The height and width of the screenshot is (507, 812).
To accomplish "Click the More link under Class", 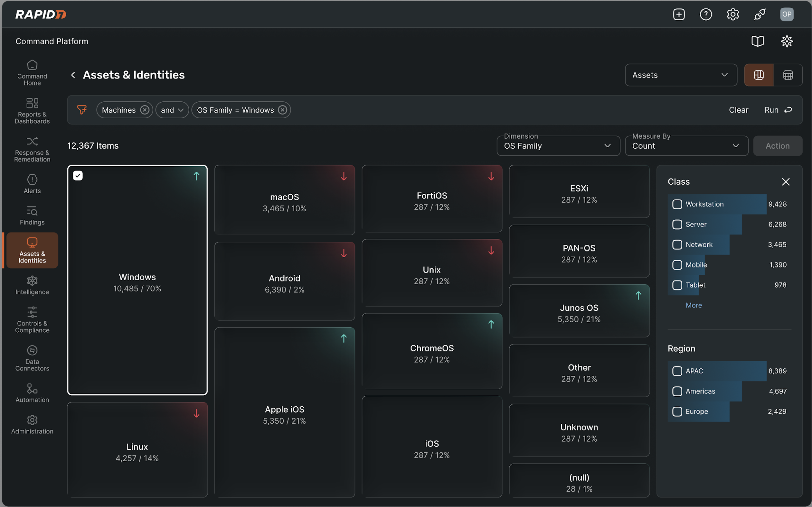I will coord(694,305).
